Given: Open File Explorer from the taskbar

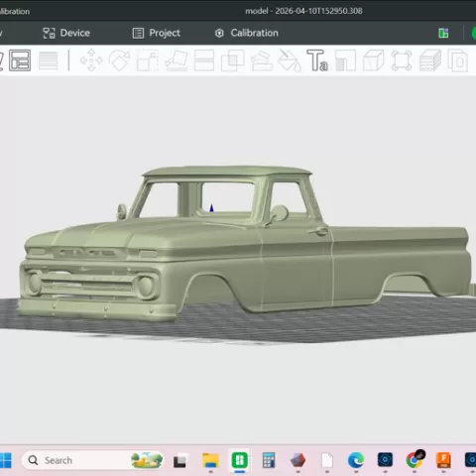Looking at the screenshot, I should click(x=210, y=460).
